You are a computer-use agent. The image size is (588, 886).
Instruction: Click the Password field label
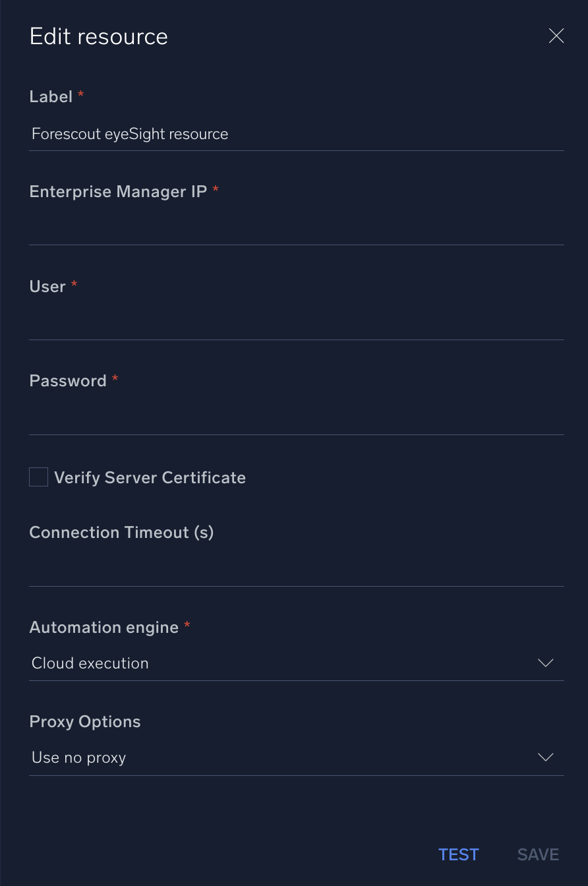[68, 381]
